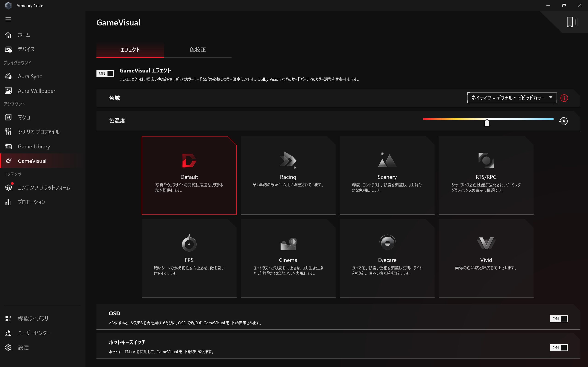588x367 pixels.
Task: Turn off the OSD toggle
Action: point(559,319)
